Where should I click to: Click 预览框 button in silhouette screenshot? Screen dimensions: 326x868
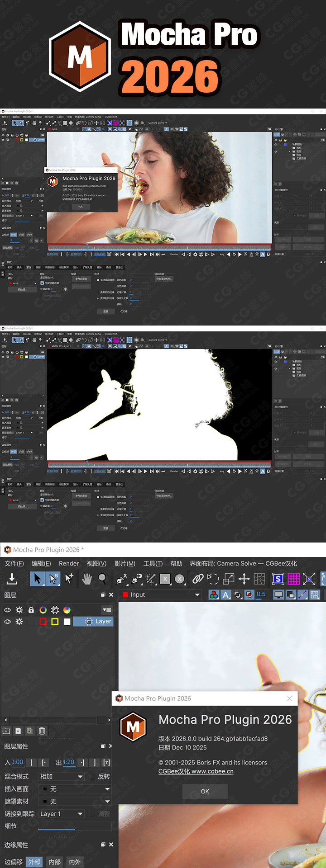pos(22,506)
